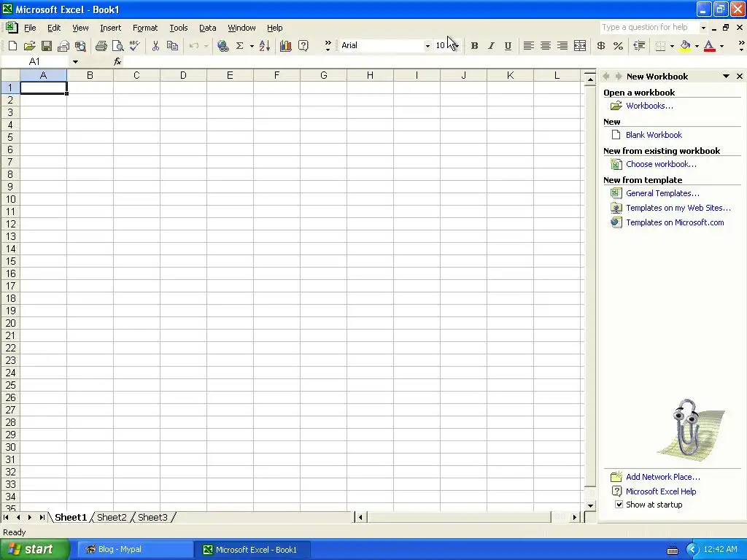The height and width of the screenshot is (560, 747).
Task: Close the New Workbook task pane
Action: pos(740,76)
